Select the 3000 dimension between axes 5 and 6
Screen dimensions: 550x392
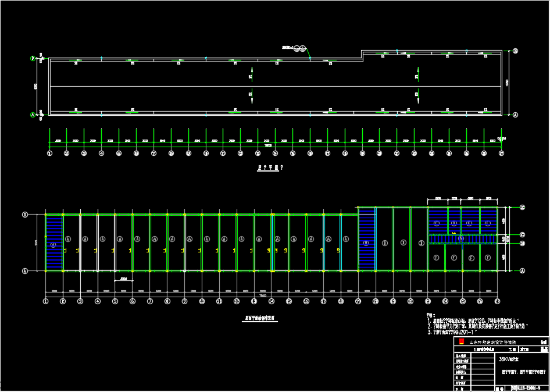pos(123,279)
